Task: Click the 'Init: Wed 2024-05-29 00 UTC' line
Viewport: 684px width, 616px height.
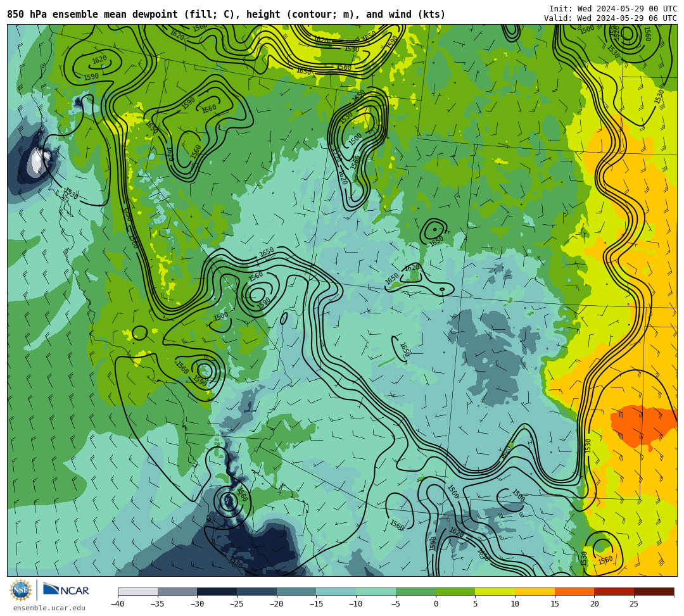Action: 613,9
